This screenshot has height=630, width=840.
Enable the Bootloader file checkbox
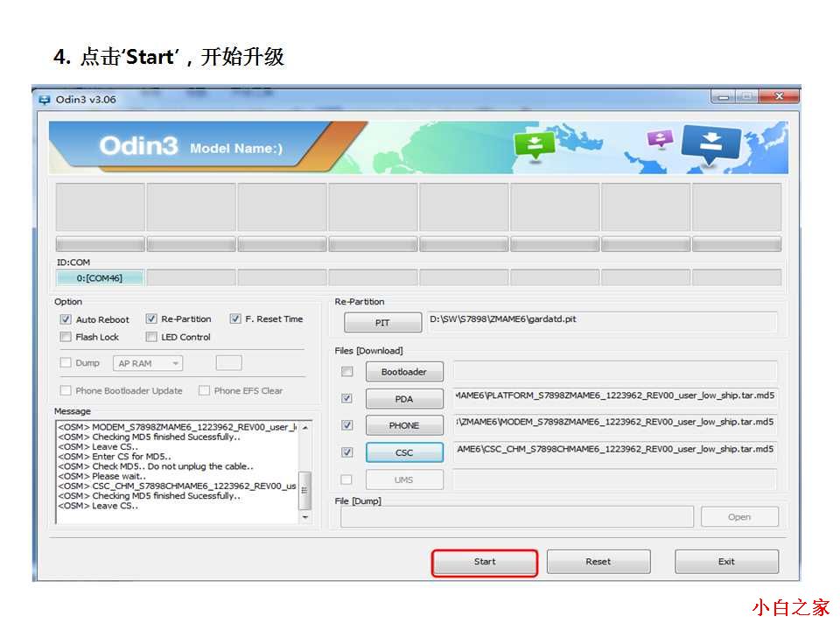click(347, 371)
